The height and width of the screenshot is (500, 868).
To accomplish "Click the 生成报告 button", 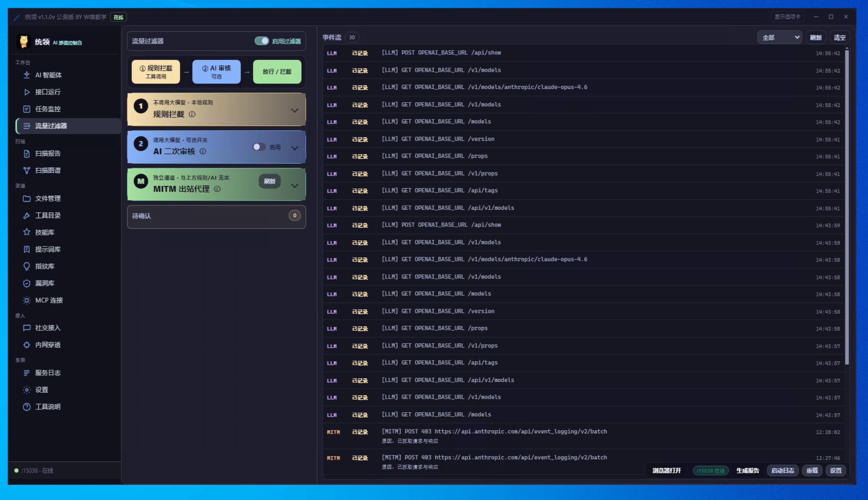I will pos(748,471).
